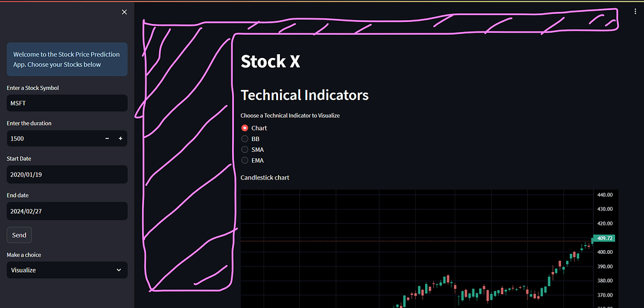Expand the Visualize dropdown chevron

tap(119, 270)
